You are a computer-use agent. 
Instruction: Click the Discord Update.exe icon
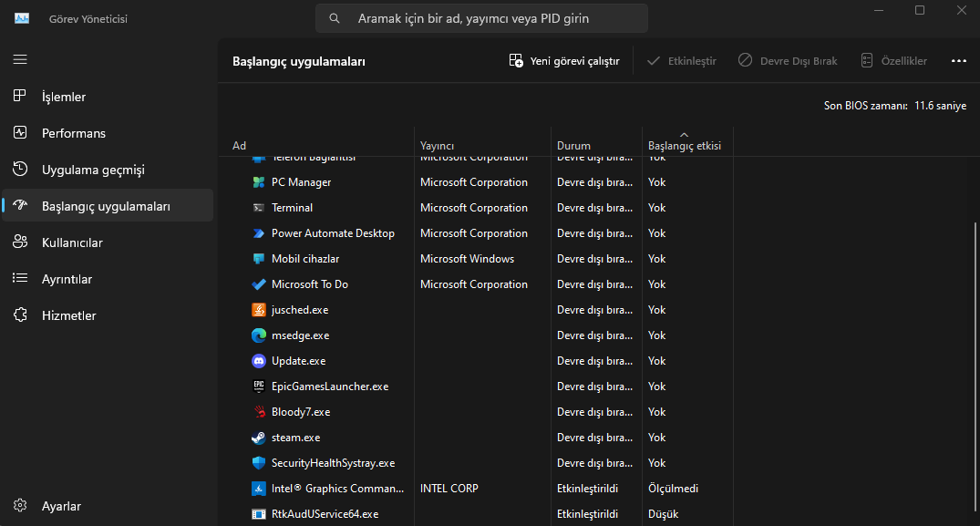[x=259, y=361]
